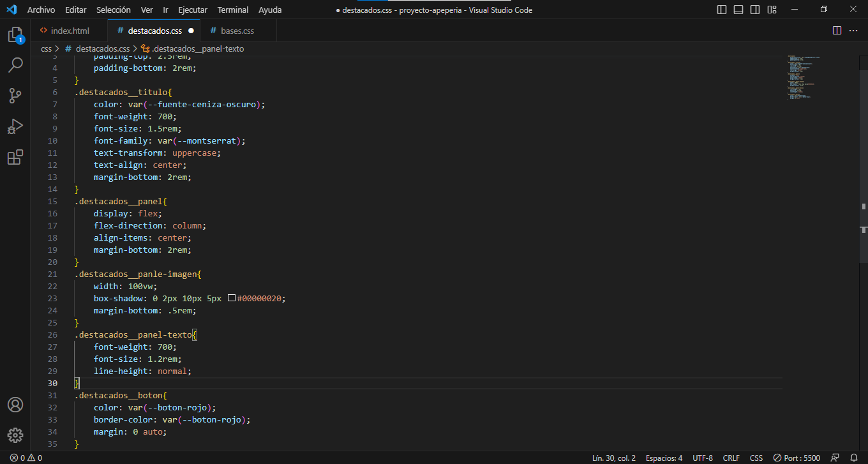The image size is (868, 464).
Task: Click the Lín. 30, col. 2 status
Action: 614,458
